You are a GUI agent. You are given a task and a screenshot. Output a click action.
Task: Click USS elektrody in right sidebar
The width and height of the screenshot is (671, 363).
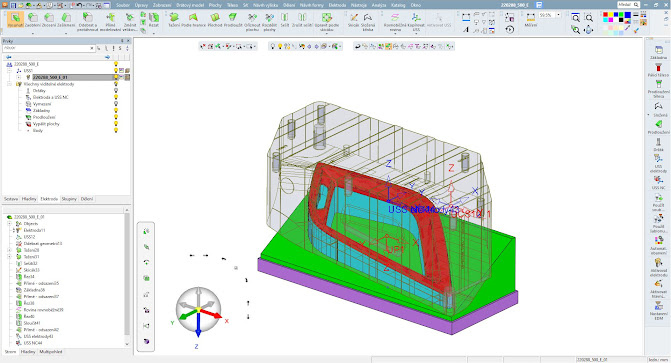tap(659, 164)
